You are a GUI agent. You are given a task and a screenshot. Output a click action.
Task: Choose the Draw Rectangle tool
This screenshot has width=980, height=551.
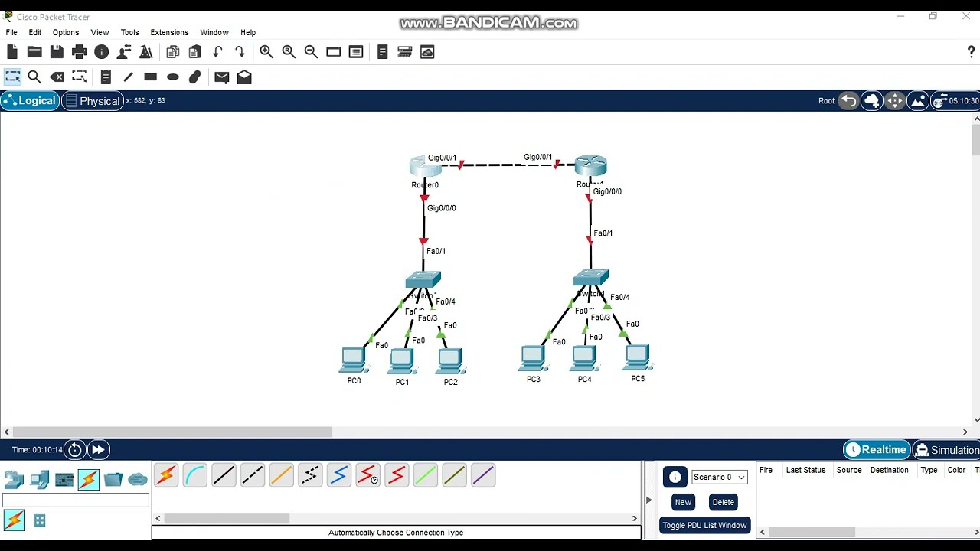(150, 77)
